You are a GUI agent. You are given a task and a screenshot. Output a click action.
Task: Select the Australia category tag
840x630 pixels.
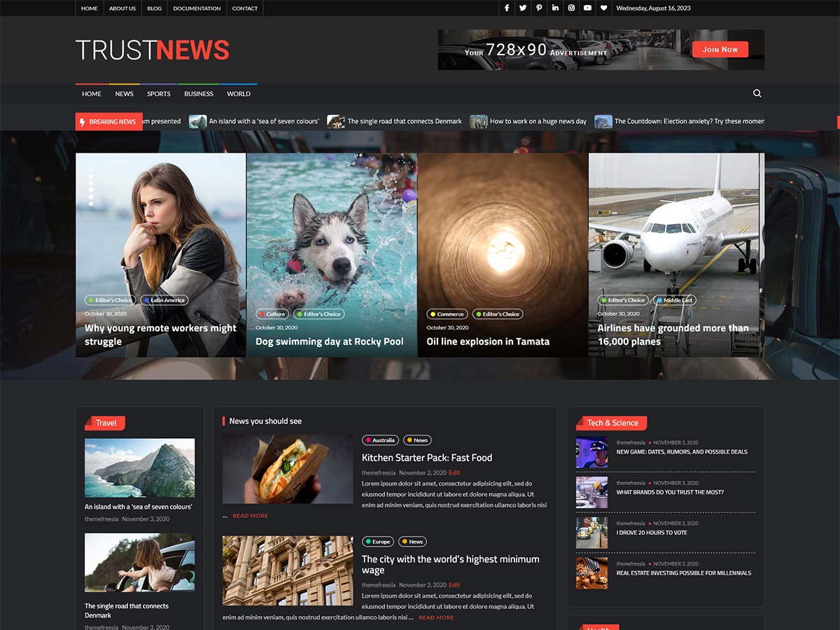(380, 440)
